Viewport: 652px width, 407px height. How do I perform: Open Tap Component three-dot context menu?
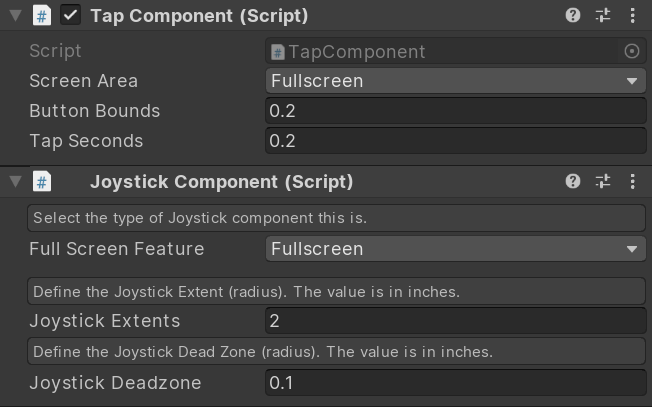pyautogui.click(x=632, y=15)
